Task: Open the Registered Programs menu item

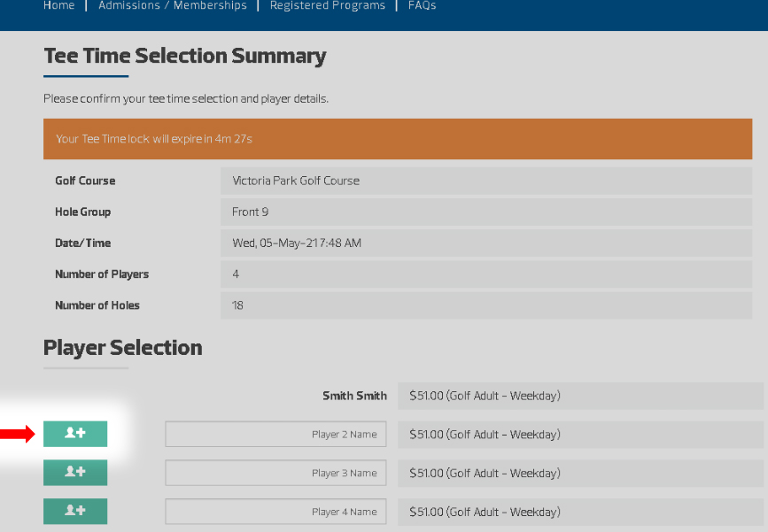Action: pos(328,5)
